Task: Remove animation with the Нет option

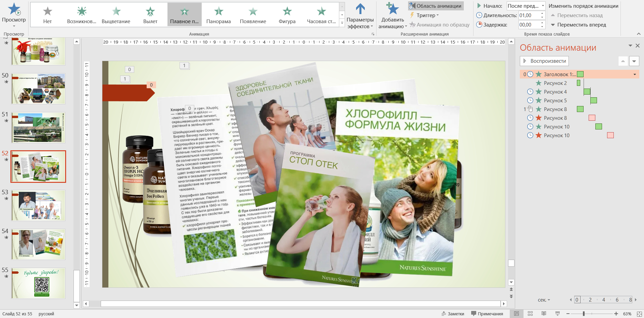Action: 47,15
